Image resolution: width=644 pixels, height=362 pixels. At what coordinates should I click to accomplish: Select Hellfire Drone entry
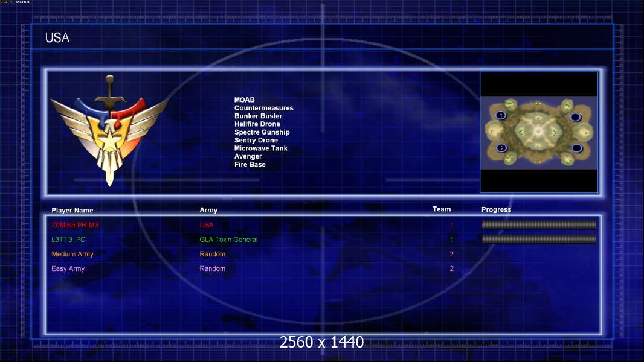point(257,124)
